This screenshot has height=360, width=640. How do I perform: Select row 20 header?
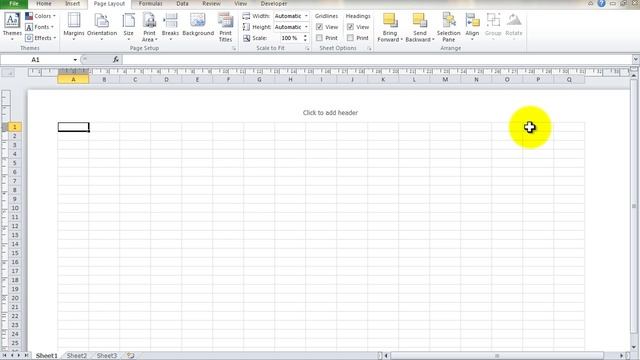point(15,298)
